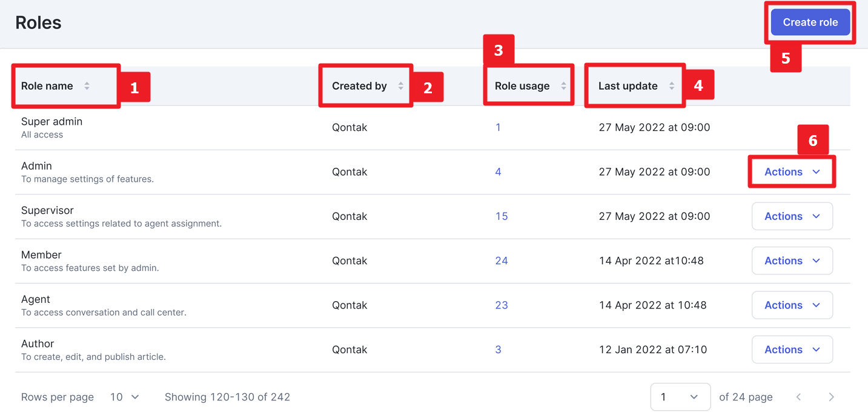
Task: Open Actions dropdown for Admin role
Action: click(x=792, y=172)
